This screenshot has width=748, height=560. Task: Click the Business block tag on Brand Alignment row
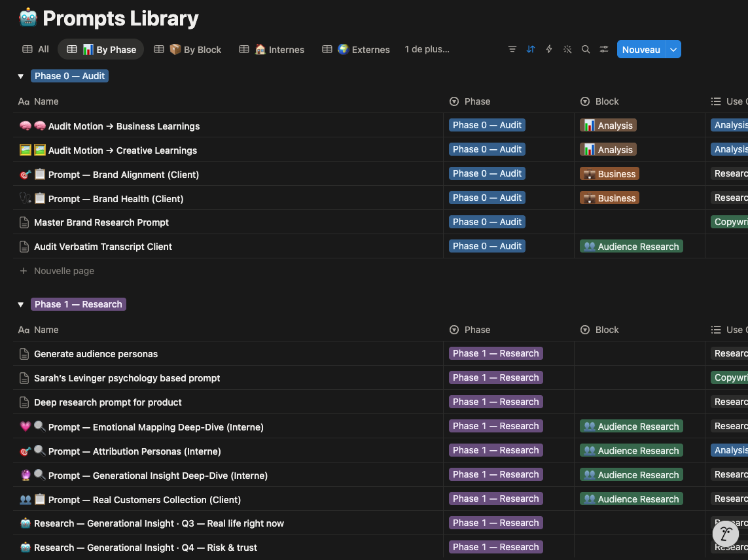click(x=609, y=174)
